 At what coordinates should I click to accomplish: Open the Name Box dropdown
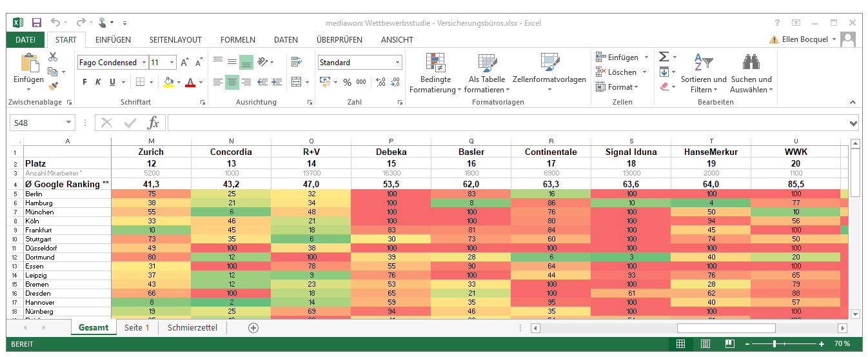(69, 123)
